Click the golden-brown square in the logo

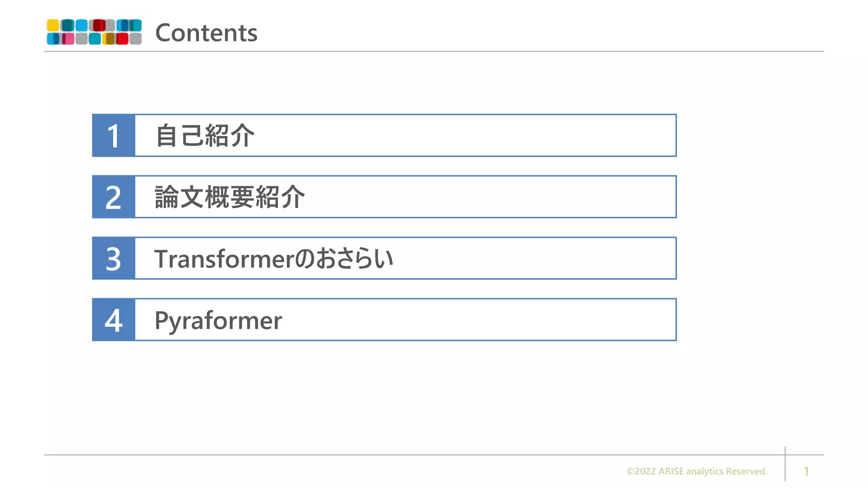coord(109,39)
